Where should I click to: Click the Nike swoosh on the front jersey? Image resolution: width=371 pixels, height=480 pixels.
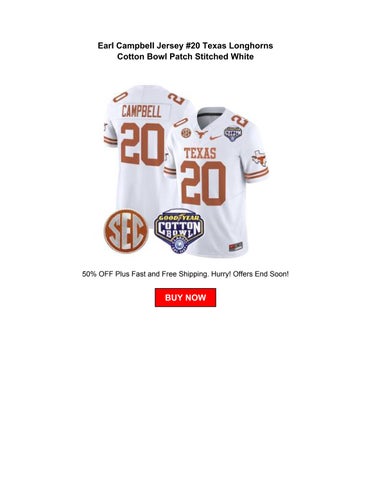(216, 137)
